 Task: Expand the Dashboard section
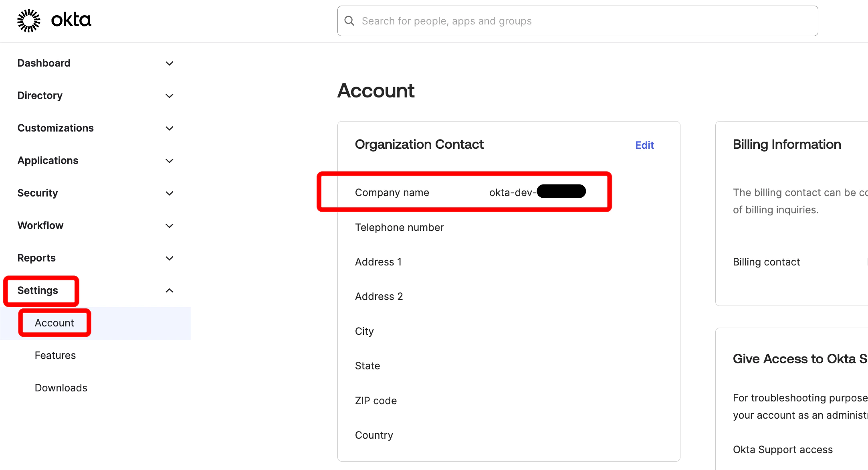pos(169,63)
